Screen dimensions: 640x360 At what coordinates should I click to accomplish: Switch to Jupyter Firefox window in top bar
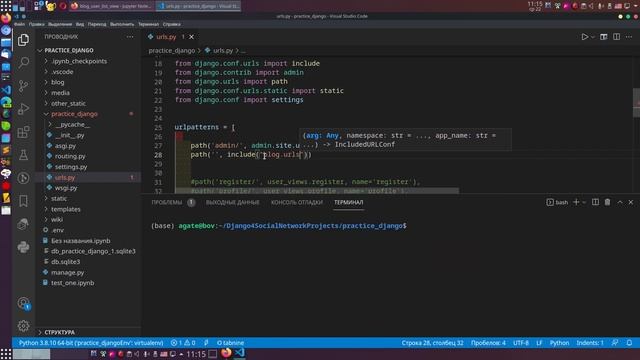pyautogui.click(x=112, y=6)
